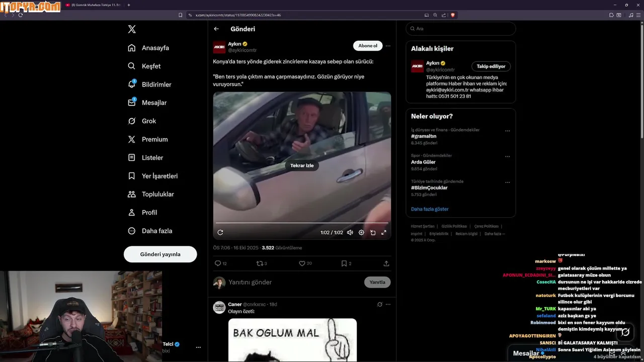Open Mesajlar in the left sidebar
This screenshot has width=644, height=362.
(x=147, y=103)
